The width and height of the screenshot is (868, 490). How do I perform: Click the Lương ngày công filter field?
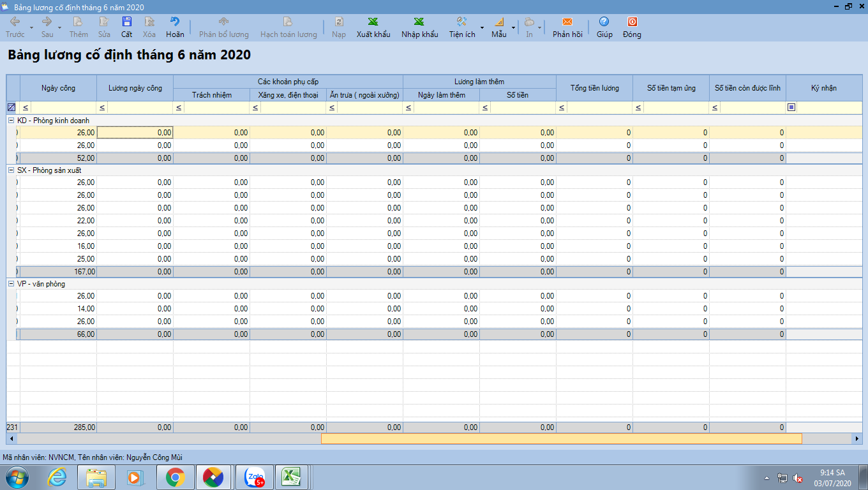tap(140, 107)
